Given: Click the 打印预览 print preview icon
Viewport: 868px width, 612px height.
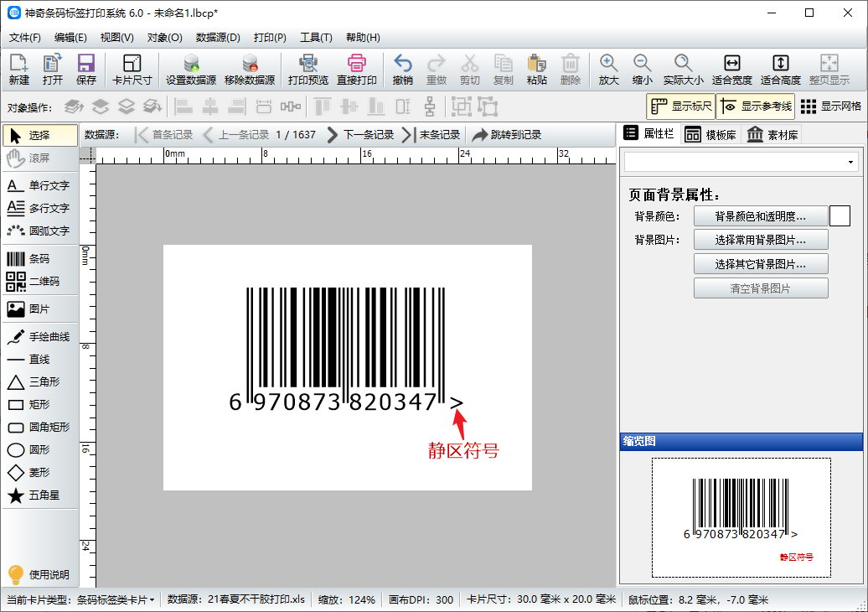Looking at the screenshot, I should coord(307,70).
